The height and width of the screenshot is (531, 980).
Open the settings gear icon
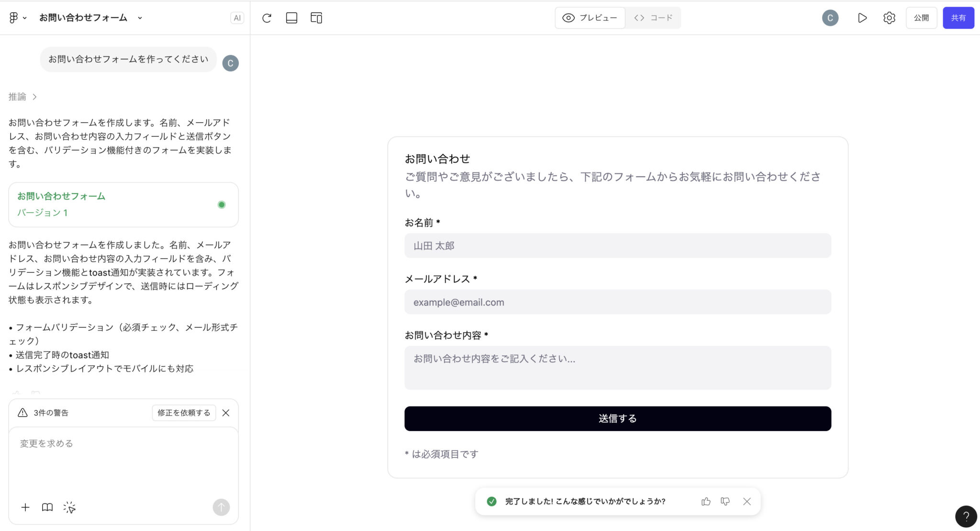(889, 18)
